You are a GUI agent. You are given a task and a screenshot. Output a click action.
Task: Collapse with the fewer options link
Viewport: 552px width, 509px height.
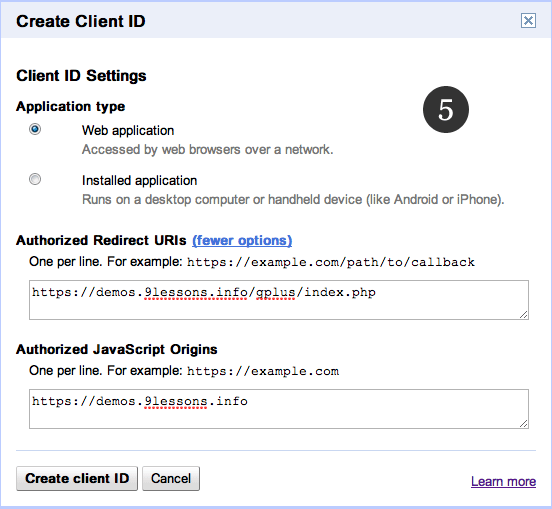[x=242, y=240]
